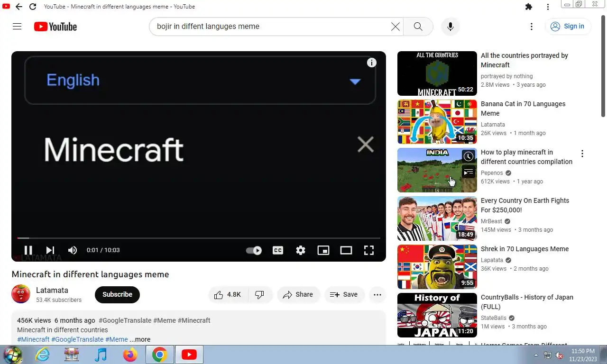This screenshot has width=607, height=364.
Task: Click the blue #Minecraft hashtag link
Action: pos(33,339)
